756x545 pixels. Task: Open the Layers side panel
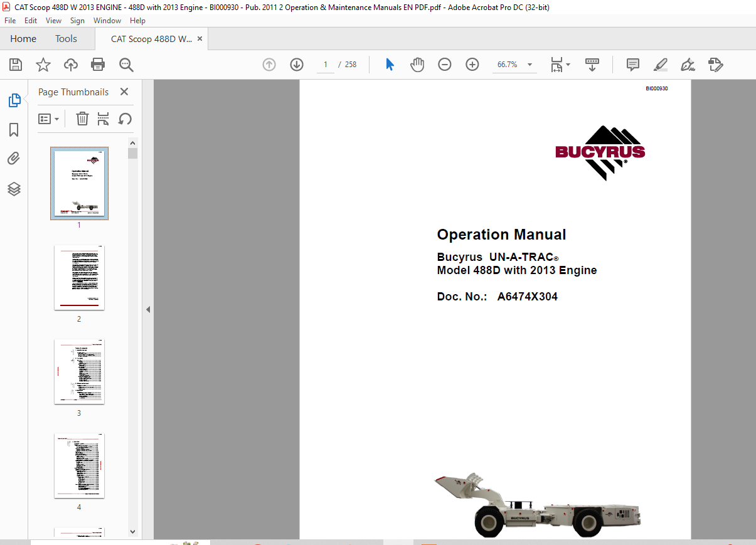tap(14, 189)
